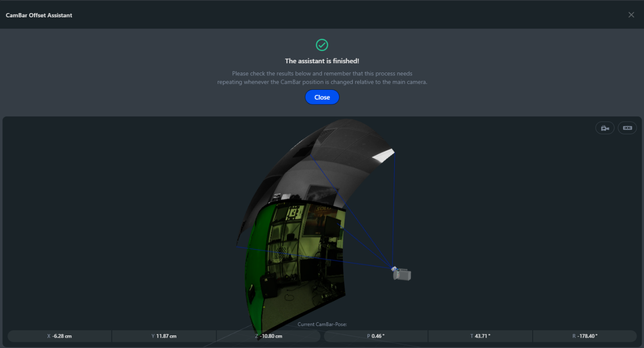Click the 'The assistant is finished!' heading
Image resolution: width=644 pixels, height=348 pixels.
tap(322, 61)
